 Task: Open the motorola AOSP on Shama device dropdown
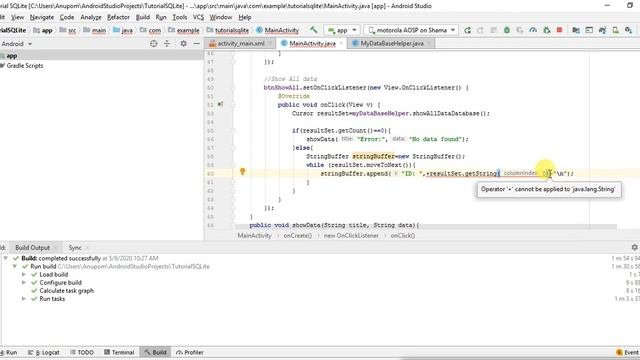tap(411, 30)
